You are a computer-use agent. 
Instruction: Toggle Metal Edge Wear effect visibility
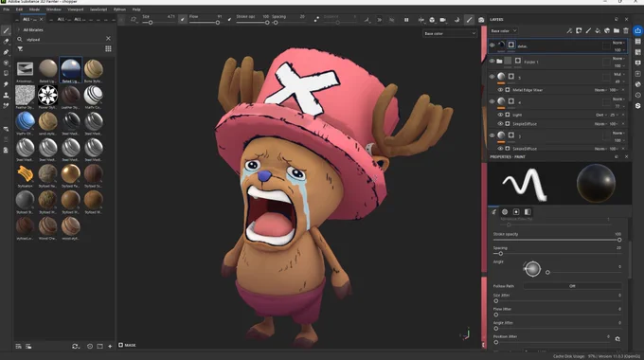click(x=500, y=90)
